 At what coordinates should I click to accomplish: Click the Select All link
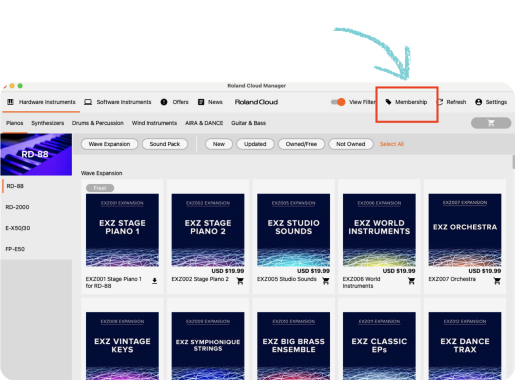coord(392,144)
